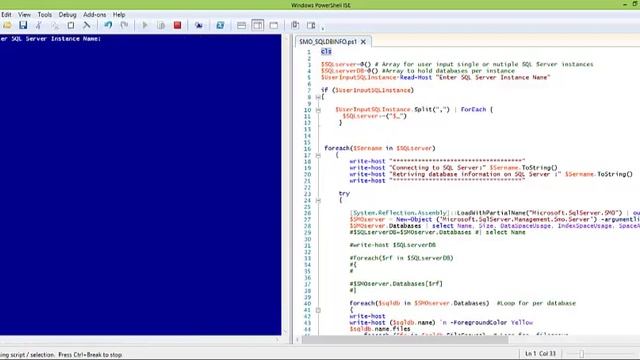Click the '#Loop for per database' comment
Image resolution: width=640 pixels, height=360 pixels.
click(536, 303)
